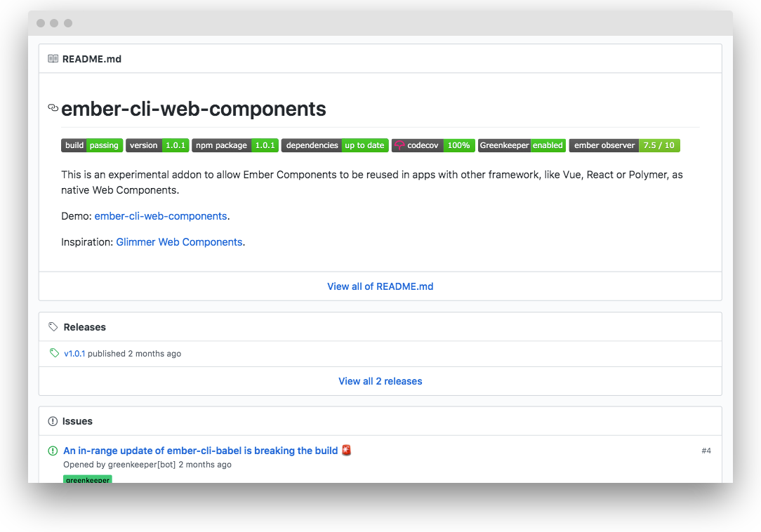Screen dimensions: 761x532
Task: Open the Greenkeeper enabled badge
Action: click(522, 145)
